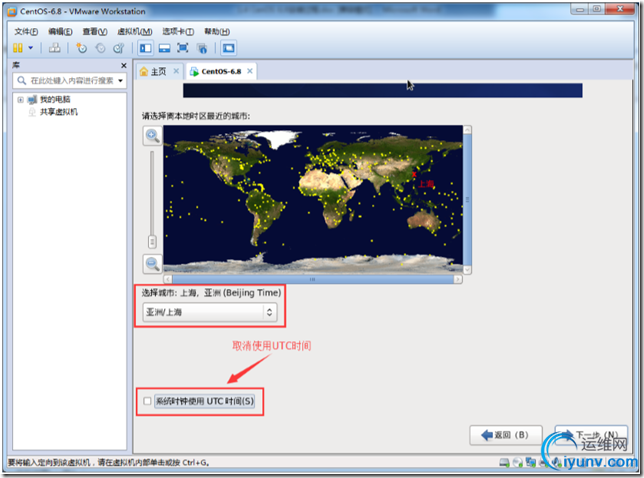Enter full screen mode icon
The height and width of the screenshot is (478, 644).
(183, 48)
